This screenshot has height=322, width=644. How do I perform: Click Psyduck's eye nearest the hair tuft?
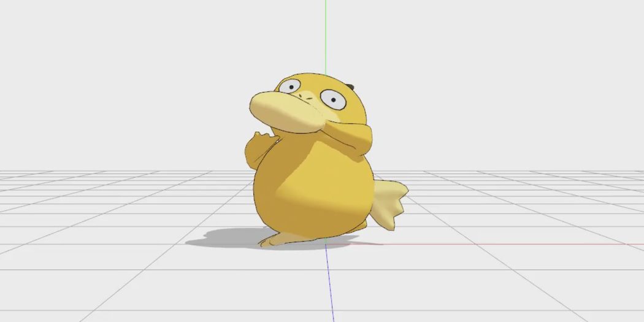332,98
